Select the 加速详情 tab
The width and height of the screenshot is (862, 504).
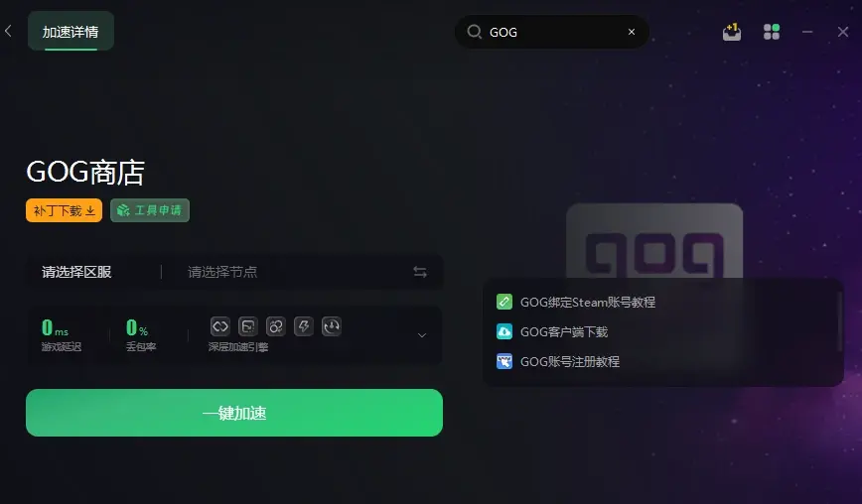click(x=71, y=32)
